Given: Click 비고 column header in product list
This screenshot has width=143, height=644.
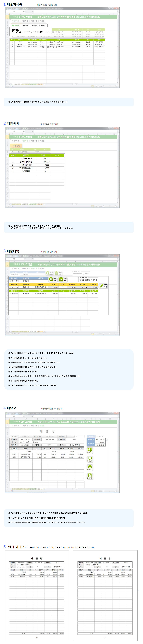Looking at the screenshot, I should pyautogui.click(x=57, y=156).
